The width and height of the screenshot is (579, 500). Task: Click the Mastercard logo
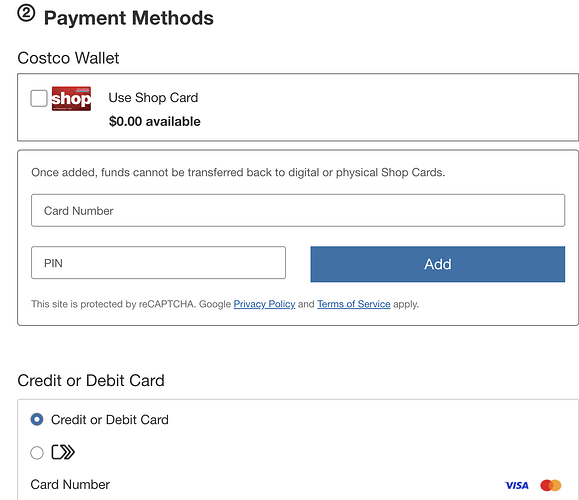551,485
